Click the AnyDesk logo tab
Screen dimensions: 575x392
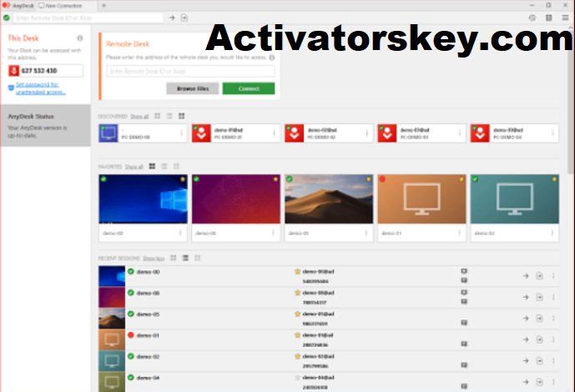pyautogui.click(x=18, y=6)
